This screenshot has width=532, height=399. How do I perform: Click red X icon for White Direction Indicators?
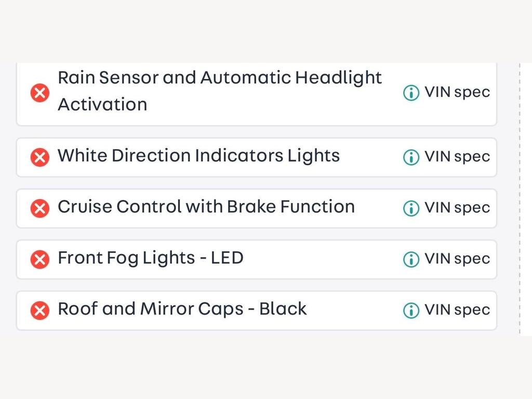[40, 157]
